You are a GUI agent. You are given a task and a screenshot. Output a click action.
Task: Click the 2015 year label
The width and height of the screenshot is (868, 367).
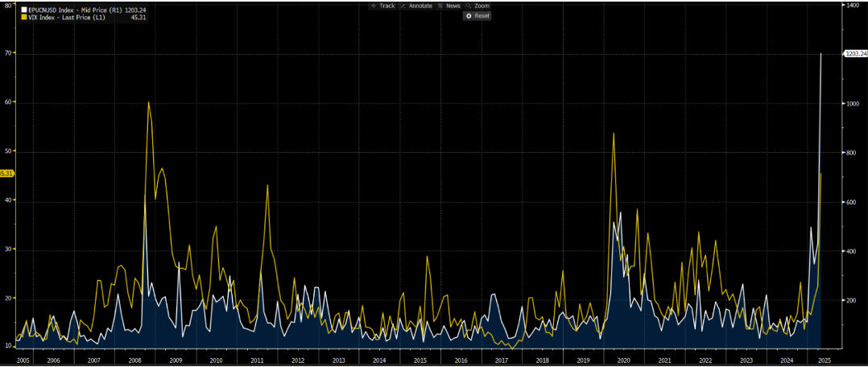point(420,360)
